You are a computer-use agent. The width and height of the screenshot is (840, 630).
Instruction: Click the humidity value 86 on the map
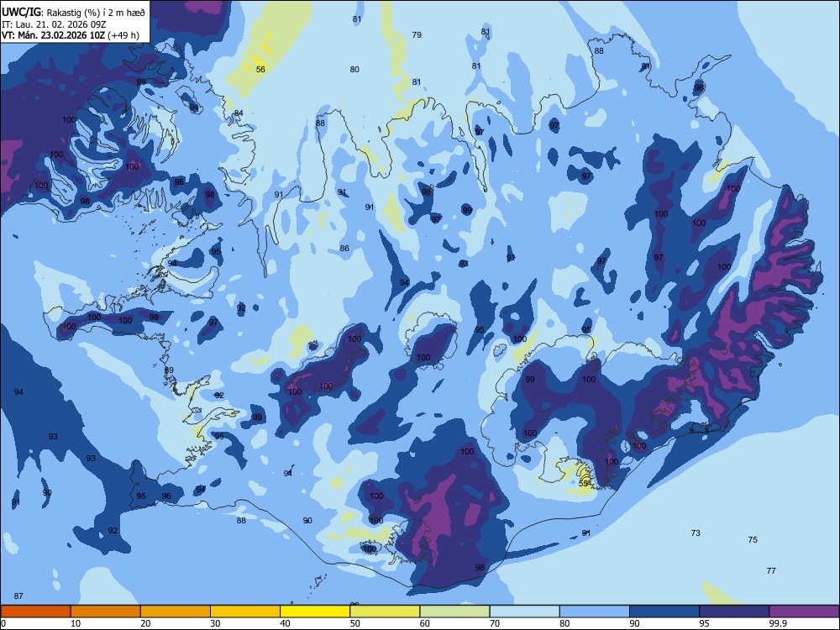[344, 248]
